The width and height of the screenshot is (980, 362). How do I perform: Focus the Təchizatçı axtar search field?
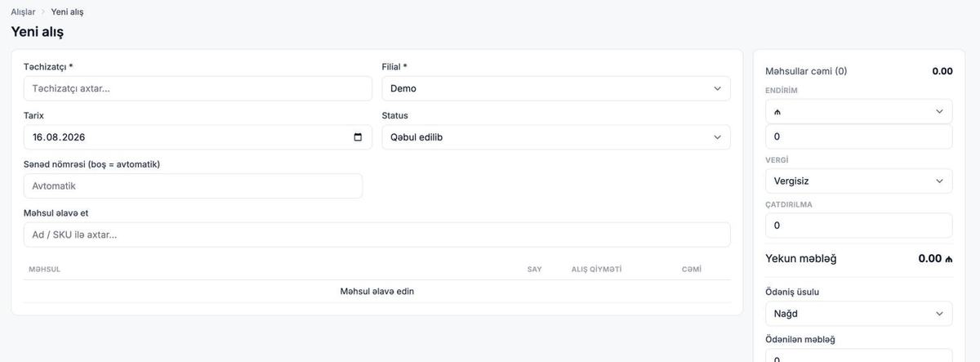[x=198, y=88]
